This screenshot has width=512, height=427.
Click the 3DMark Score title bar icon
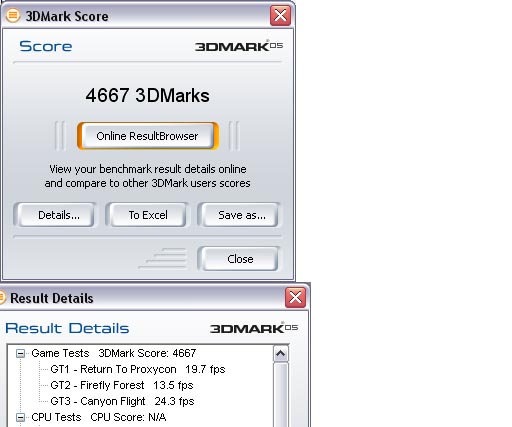point(13,15)
